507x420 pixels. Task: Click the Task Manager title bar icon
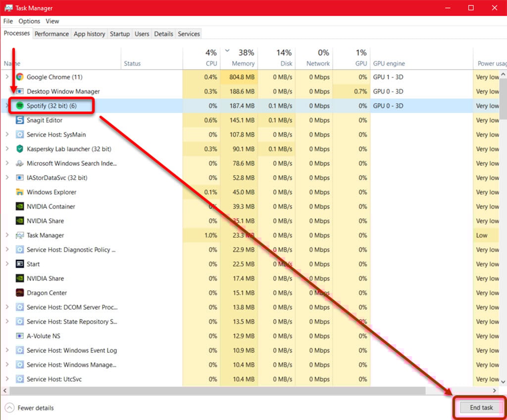pyautogui.click(x=8, y=8)
